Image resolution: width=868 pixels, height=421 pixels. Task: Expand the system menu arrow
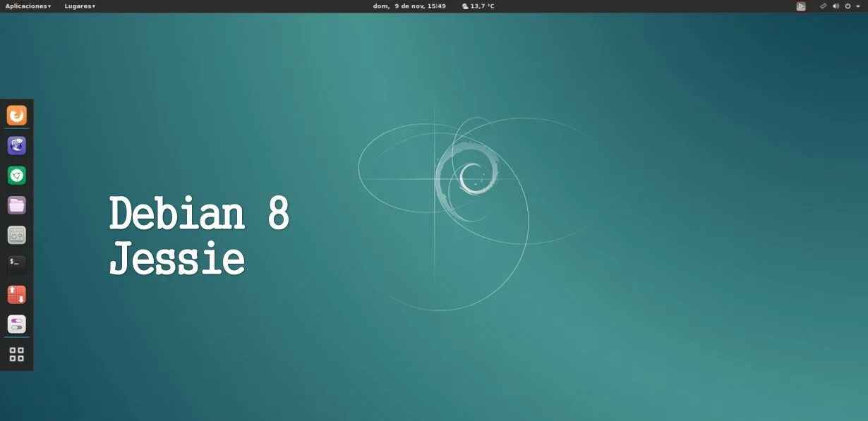858,6
